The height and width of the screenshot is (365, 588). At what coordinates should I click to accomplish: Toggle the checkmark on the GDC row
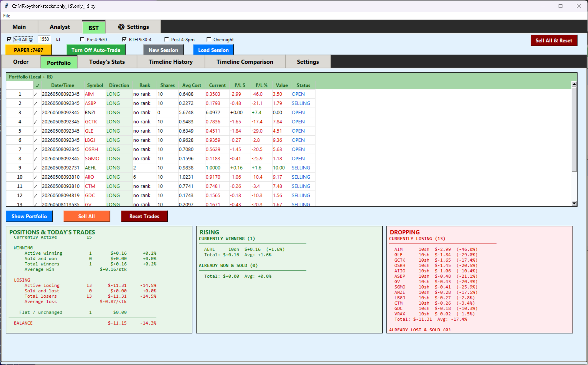pos(35,196)
